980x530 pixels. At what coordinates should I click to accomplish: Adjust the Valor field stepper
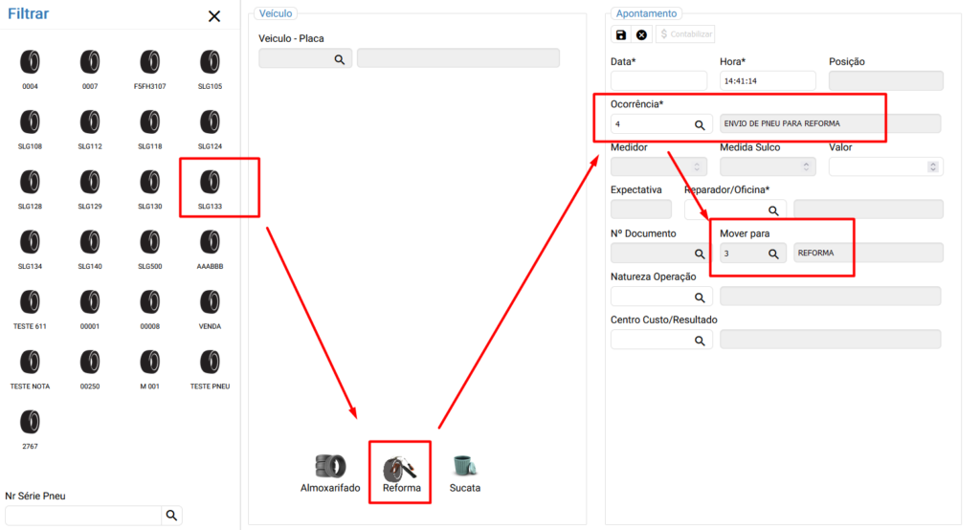click(x=933, y=166)
